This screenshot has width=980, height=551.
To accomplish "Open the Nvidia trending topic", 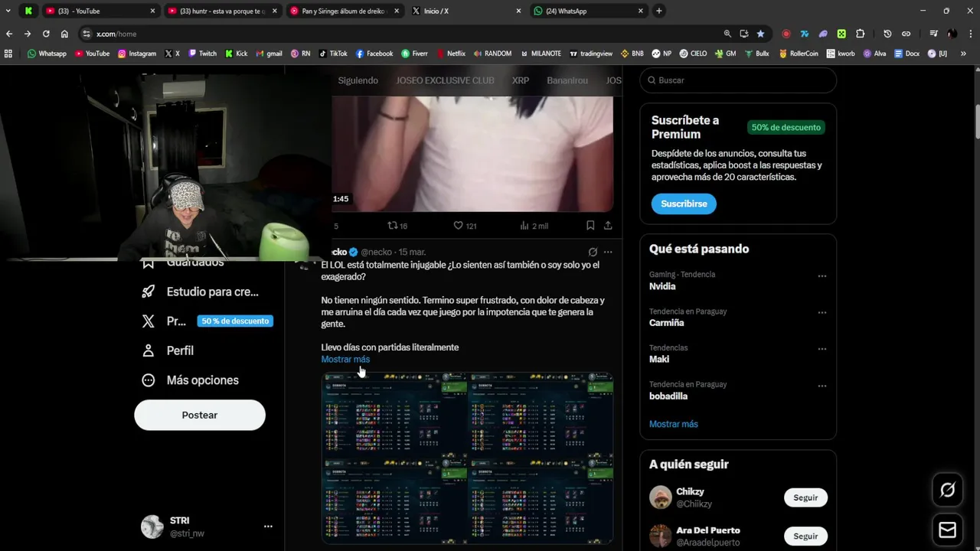I will [662, 286].
